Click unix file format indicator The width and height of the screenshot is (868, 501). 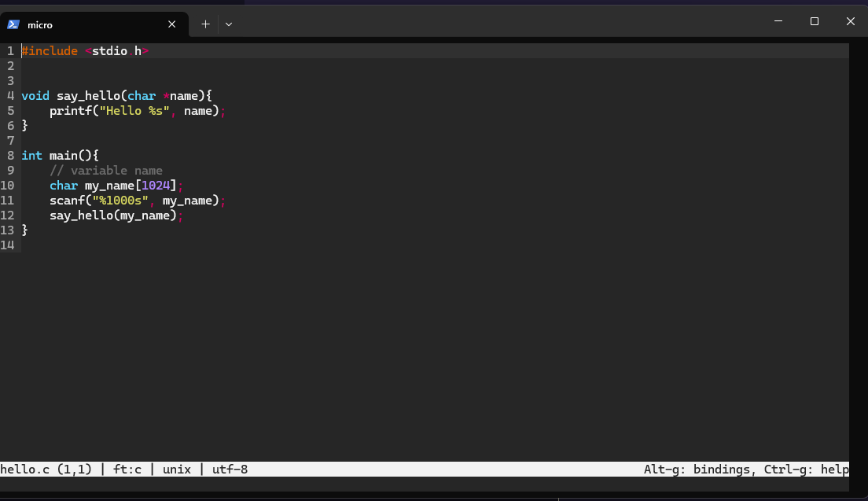pyautogui.click(x=177, y=470)
